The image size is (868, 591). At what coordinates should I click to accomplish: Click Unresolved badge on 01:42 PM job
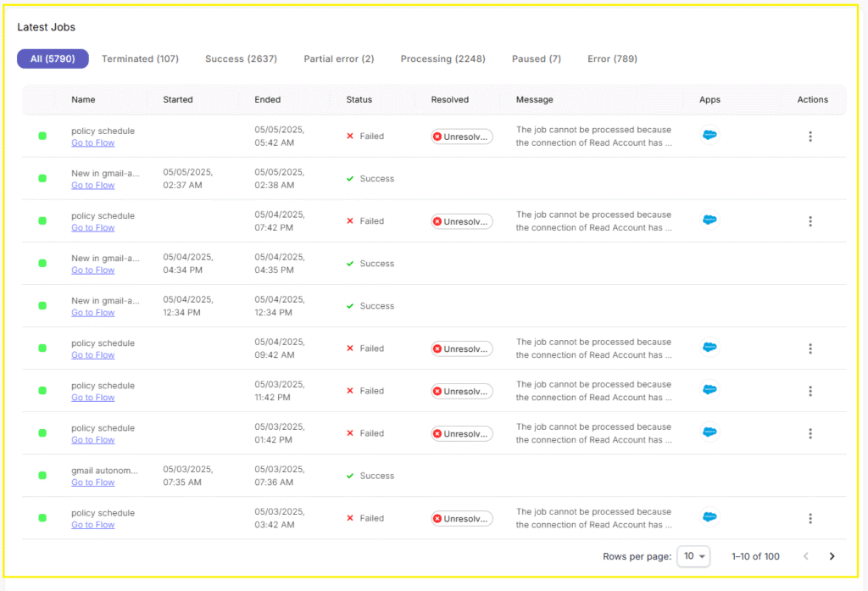(x=462, y=433)
